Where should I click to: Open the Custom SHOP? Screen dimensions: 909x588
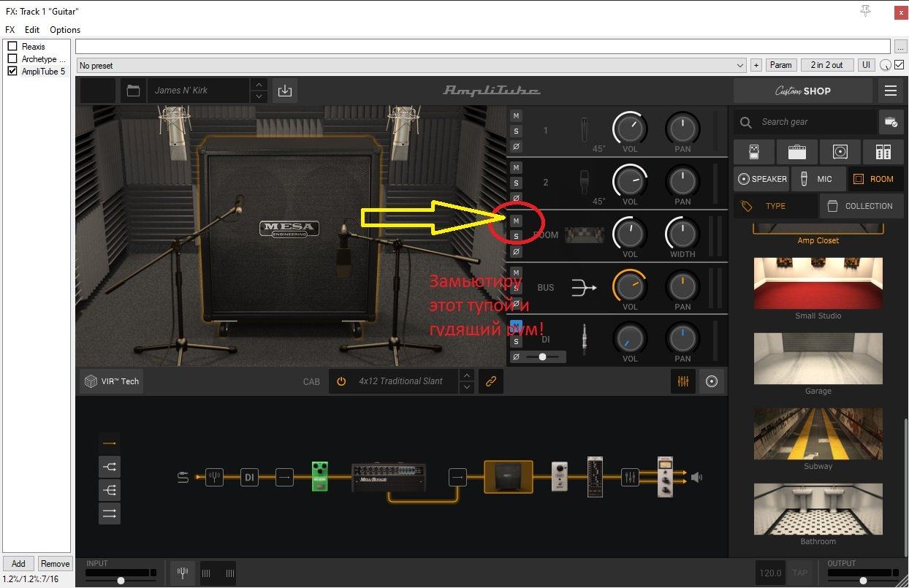[x=803, y=91]
